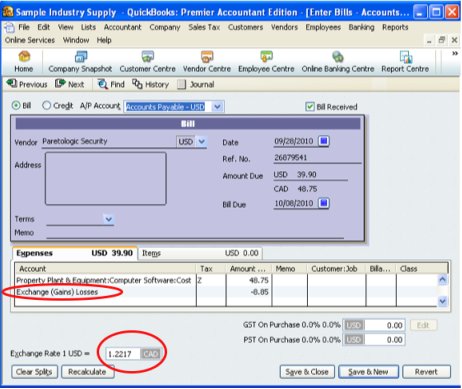The width and height of the screenshot is (462, 389).
Task: Open the Edit menu
Action: point(43,27)
